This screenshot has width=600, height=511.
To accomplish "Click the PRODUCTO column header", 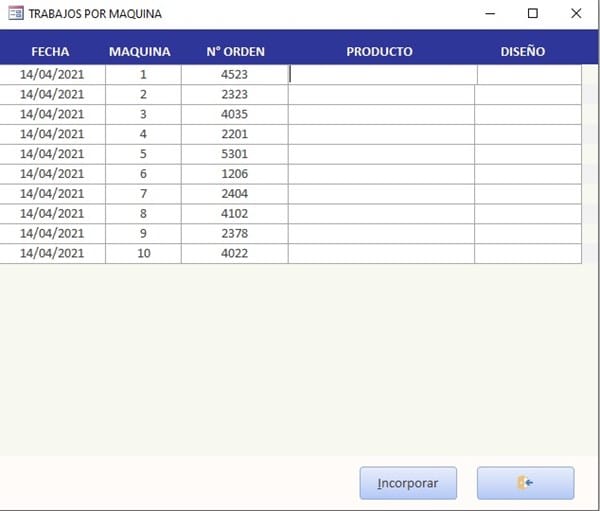I will pos(379,51).
